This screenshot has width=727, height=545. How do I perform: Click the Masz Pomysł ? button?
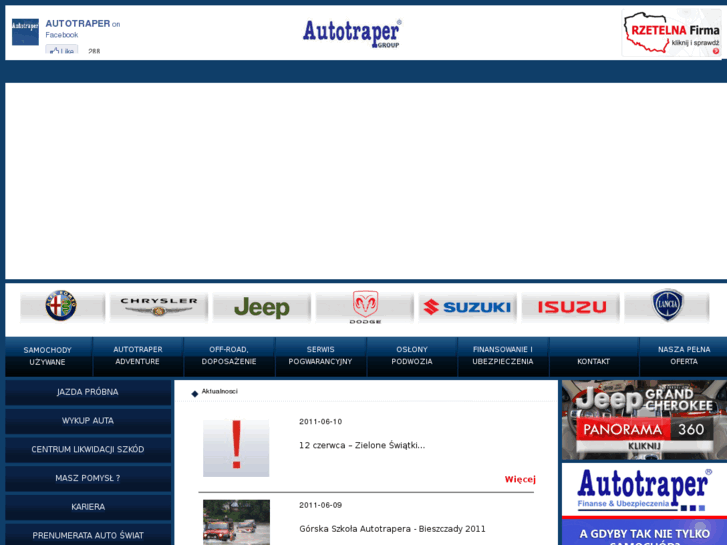pos(88,479)
